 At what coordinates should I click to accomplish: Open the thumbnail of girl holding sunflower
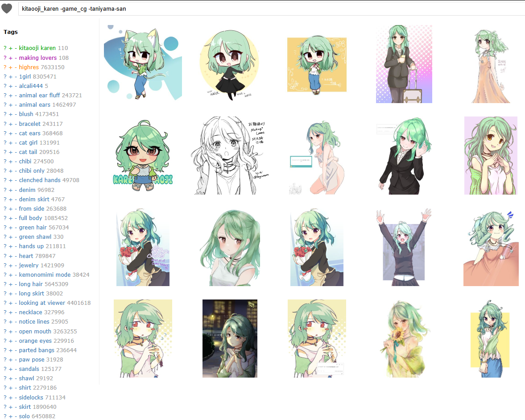coord(404,339)
